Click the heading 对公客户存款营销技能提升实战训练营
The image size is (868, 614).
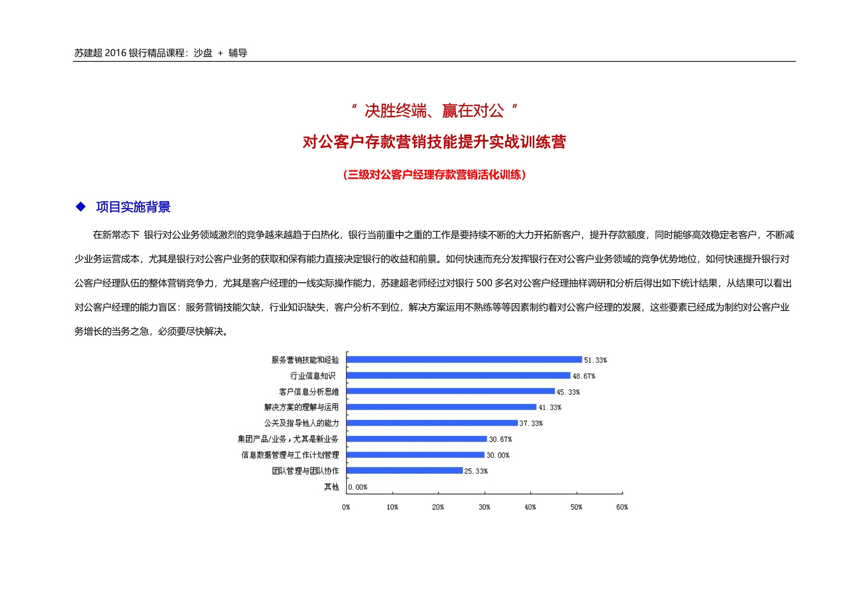click(434, 142)
